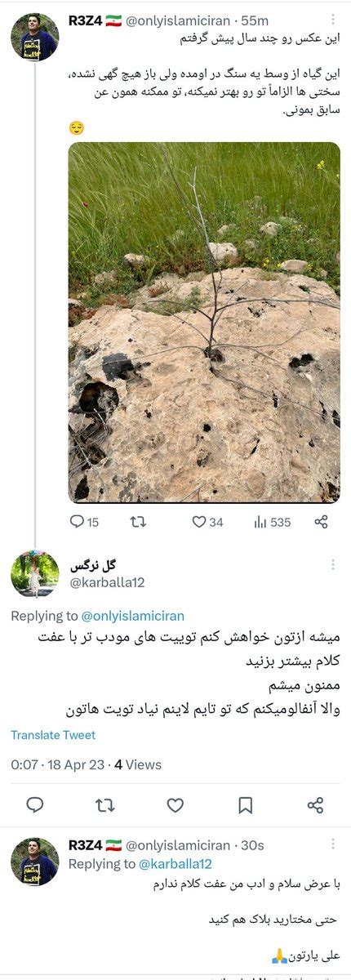Open more options on bottom R3Z4 reply

pos(332,845)
